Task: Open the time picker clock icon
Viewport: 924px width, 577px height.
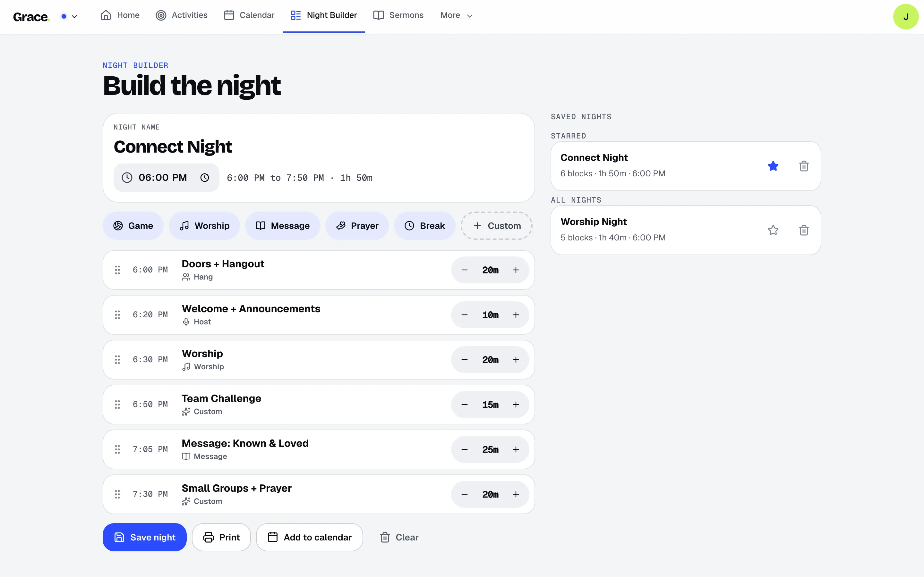Action: pyautogui.click(x=205, y=178)
